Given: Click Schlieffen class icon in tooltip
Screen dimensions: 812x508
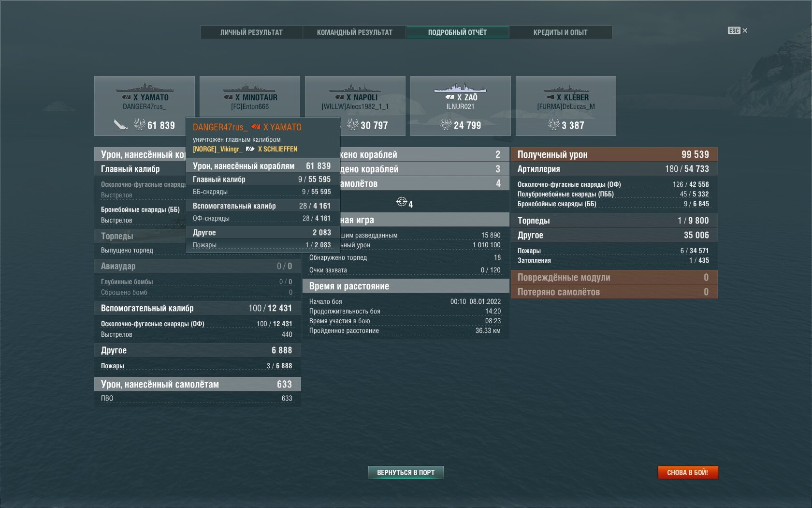Looking at the screenshot, I should click(250, 149).
